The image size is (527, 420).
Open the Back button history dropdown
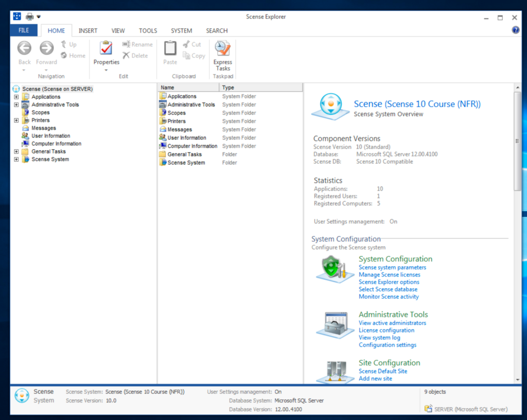(24, 70)
